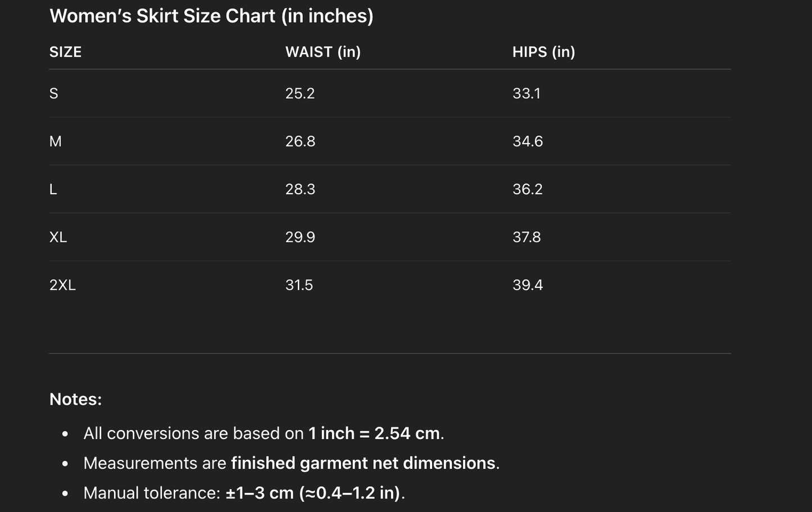Click the WAIST (in) column header
Image resolution: width=812 pixels, height=512 pixels.
(x=323, y=52)
